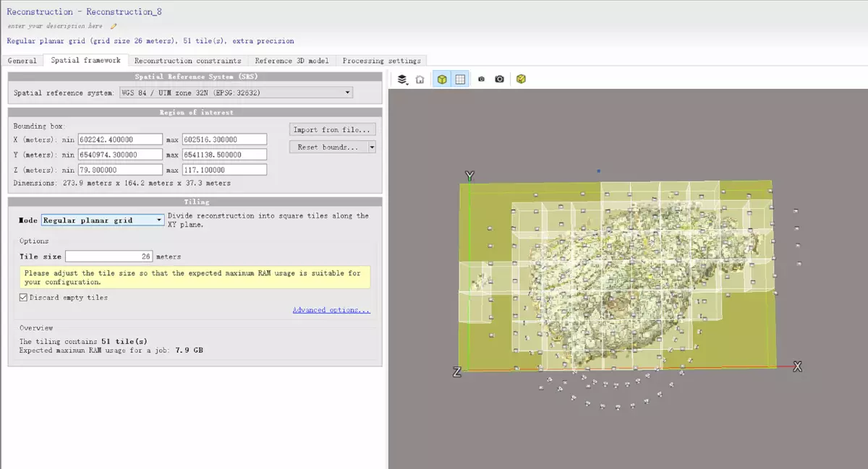Open the Advanced options link

click(x=331, y=310)
